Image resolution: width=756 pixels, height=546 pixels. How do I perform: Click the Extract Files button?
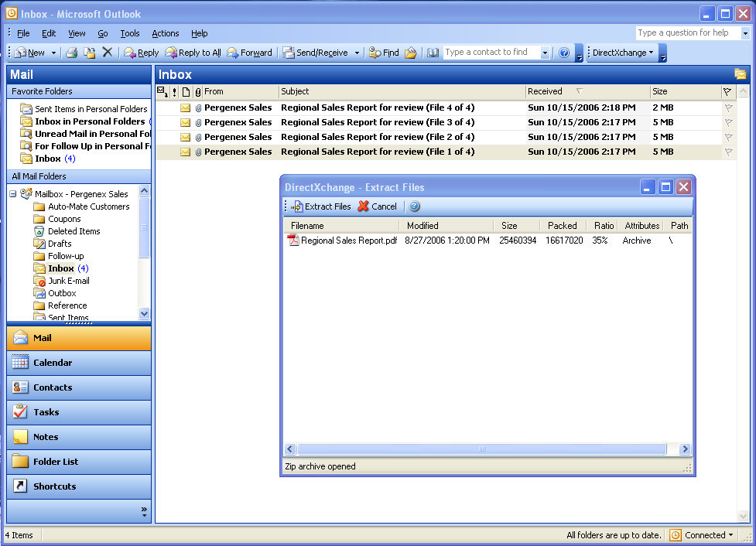(321, 206)
